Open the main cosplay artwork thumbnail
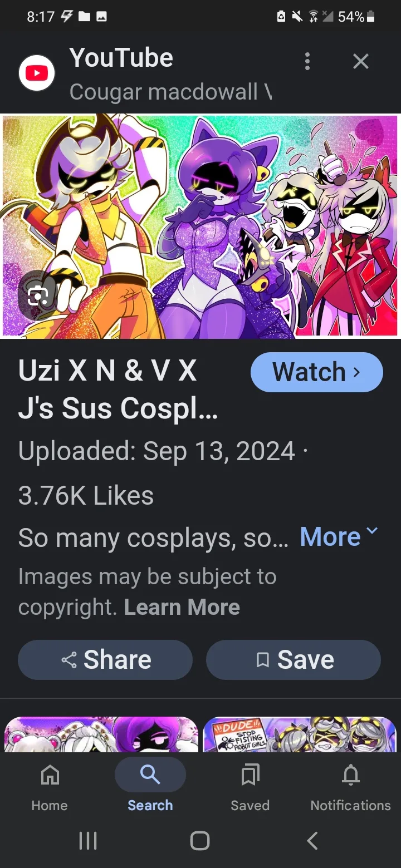This screenshot has width=401, height=868. [x=200, y=226]
